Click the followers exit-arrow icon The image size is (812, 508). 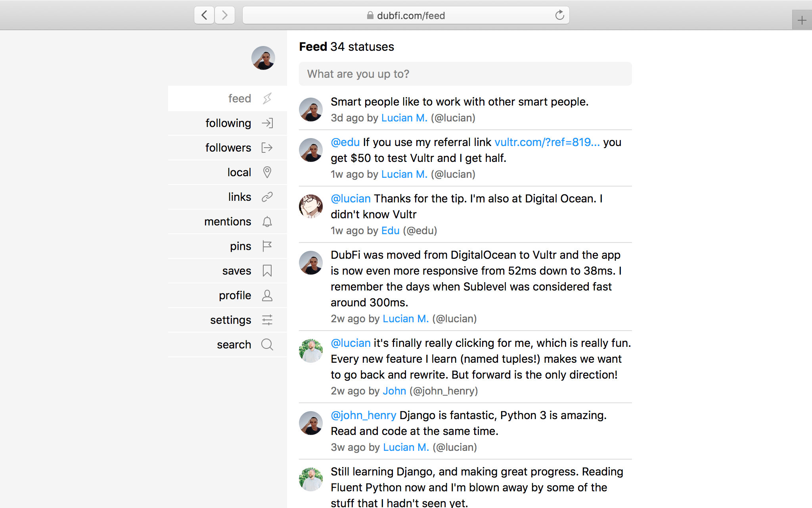coord(267,148)
